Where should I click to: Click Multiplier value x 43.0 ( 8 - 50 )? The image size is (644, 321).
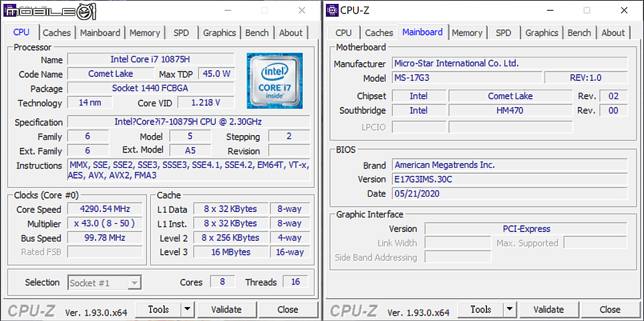tap(105, 223)
